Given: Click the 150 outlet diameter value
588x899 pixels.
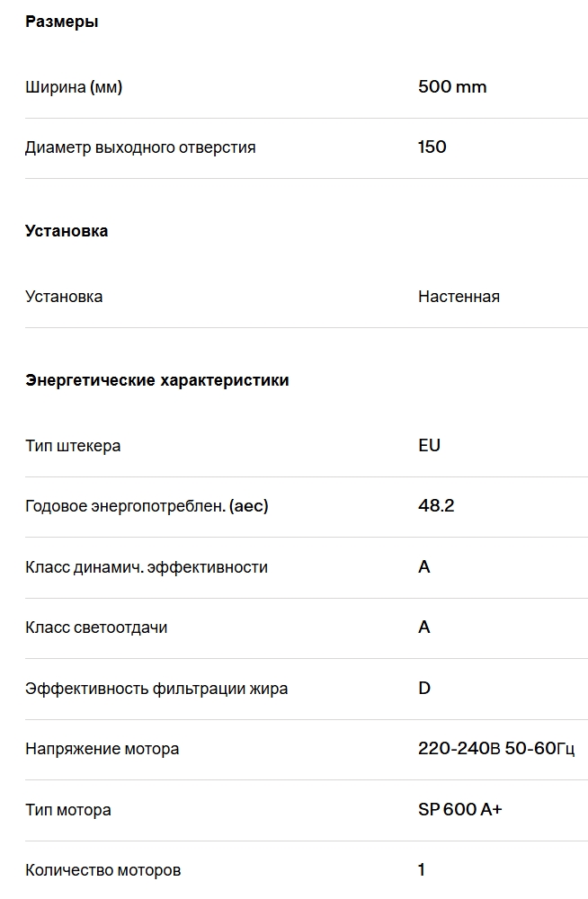Looking at the screenshot, I should tap(432, 147).
